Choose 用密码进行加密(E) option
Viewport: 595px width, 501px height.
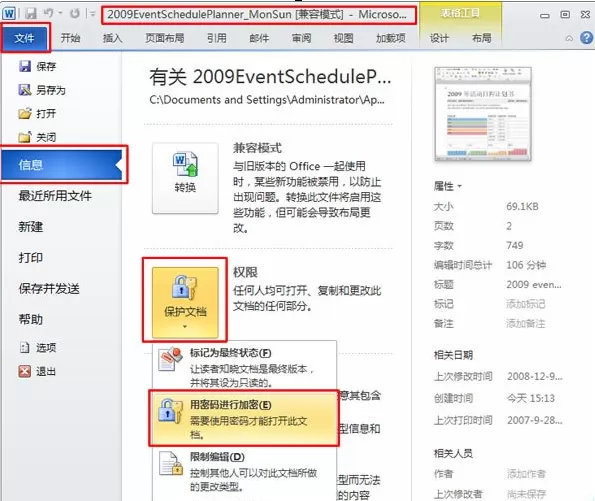click(244, 419)
